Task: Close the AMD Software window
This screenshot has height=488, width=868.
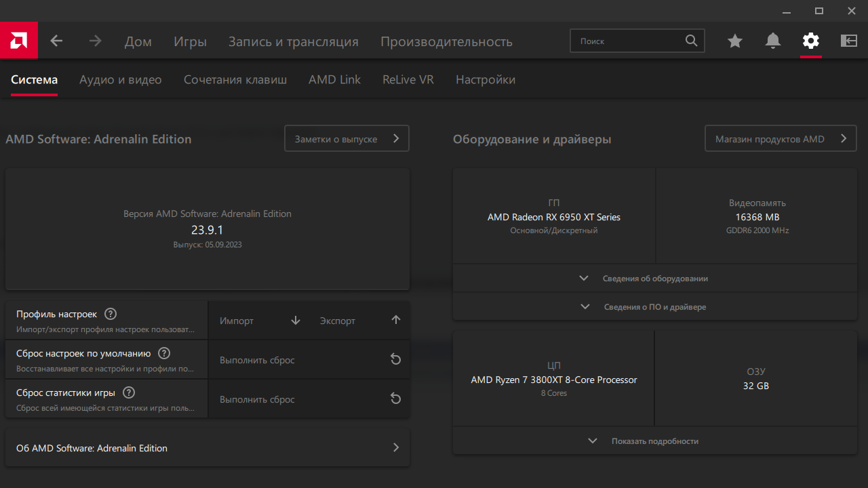Action: [852, 12]
